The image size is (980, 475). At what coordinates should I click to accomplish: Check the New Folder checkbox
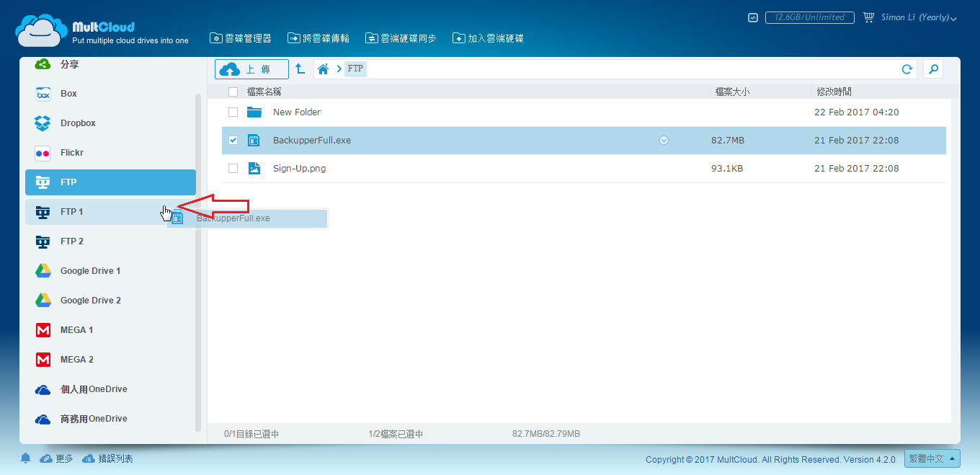tap(233, 112)
